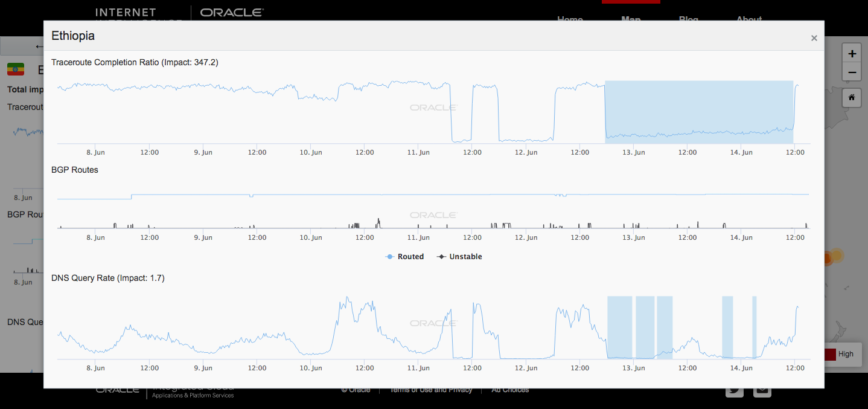Screen dimensions: 868x409
Task: Reset map with the home icon
Action: [x=852, y=97]
